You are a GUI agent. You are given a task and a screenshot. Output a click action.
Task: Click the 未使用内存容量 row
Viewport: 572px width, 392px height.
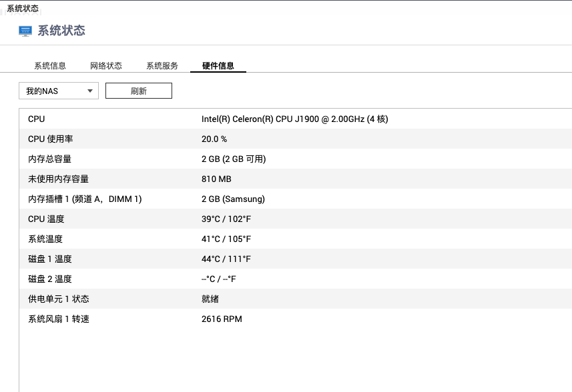[295, 179]
